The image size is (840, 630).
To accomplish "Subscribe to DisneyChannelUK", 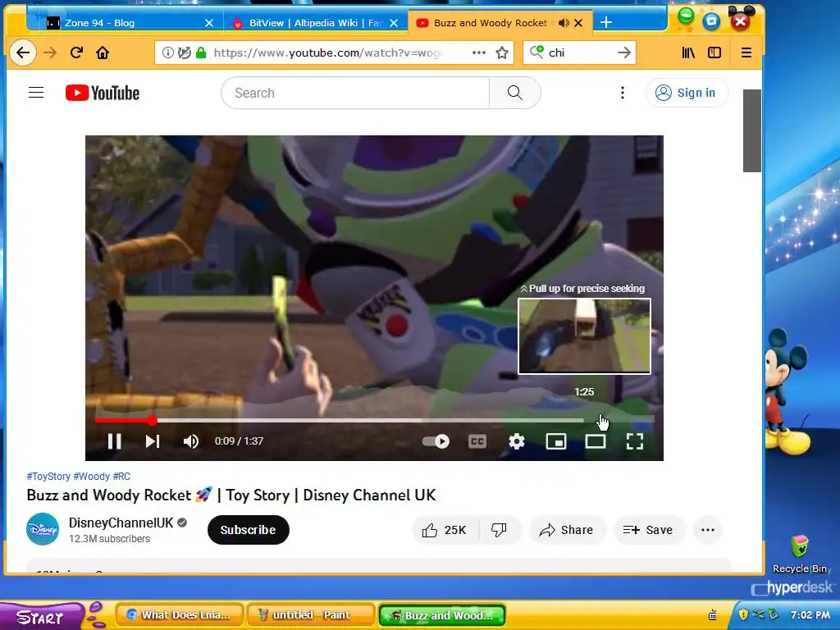I will point(248,530).
